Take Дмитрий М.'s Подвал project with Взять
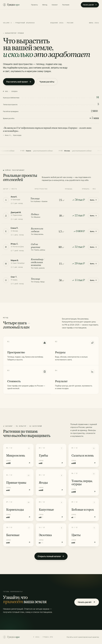 pos(93,215)
